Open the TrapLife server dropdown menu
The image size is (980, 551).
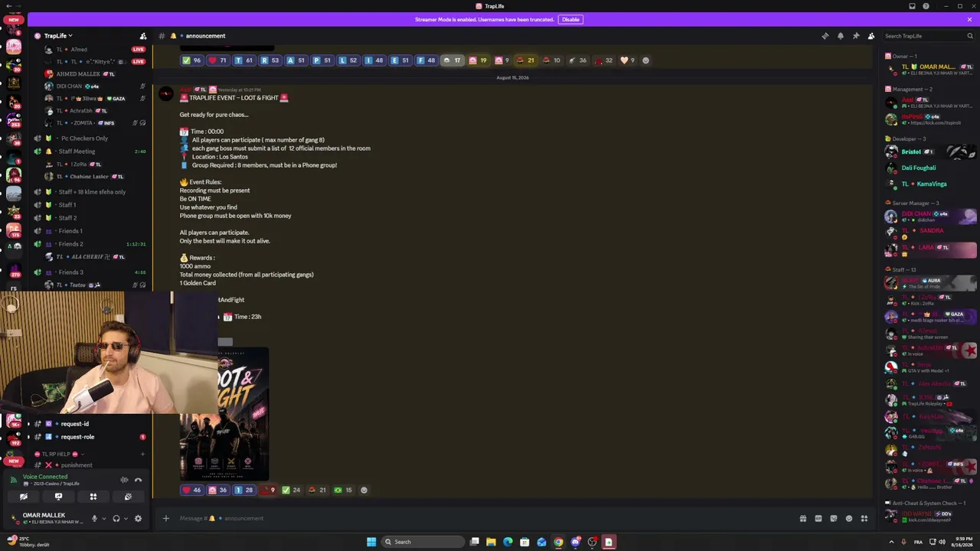pos(58,36)
